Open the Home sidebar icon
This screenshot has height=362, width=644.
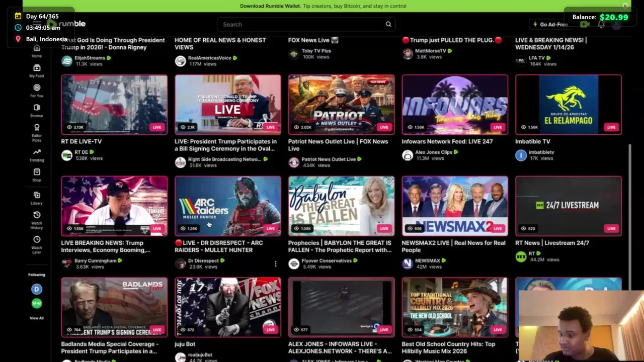click(x=37, y=51)
